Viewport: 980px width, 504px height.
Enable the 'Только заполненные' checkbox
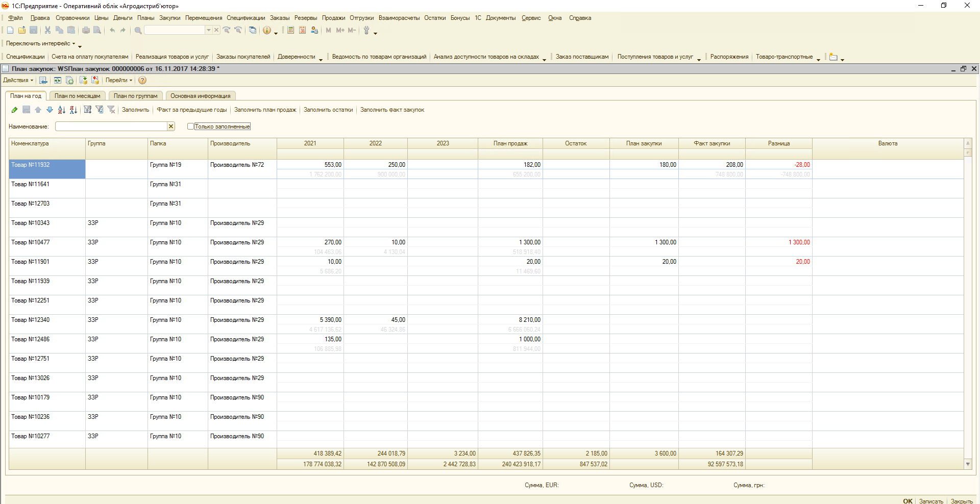(190, 127)
